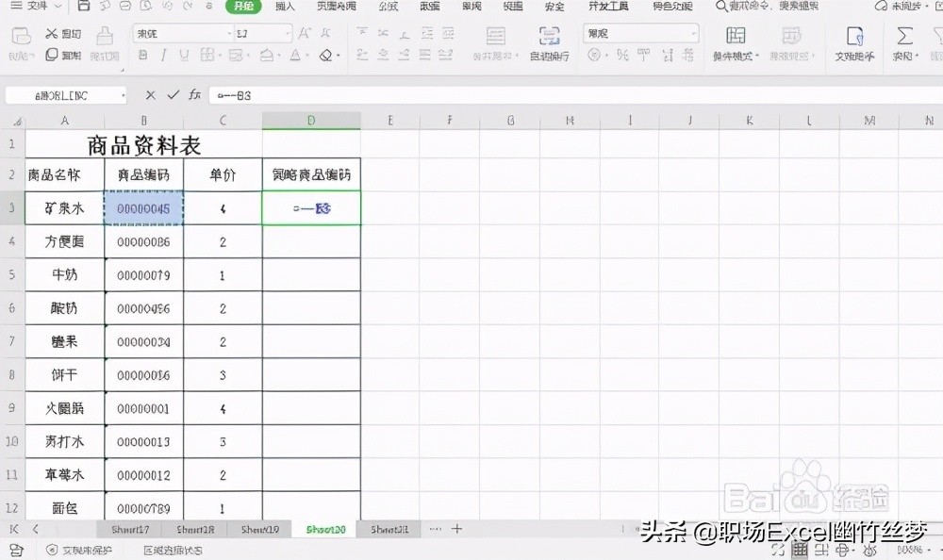This screenshot has height=560, width=943.
Task: Click into the formula bar input
Action: pyautogui.click(x=574, y=95)
